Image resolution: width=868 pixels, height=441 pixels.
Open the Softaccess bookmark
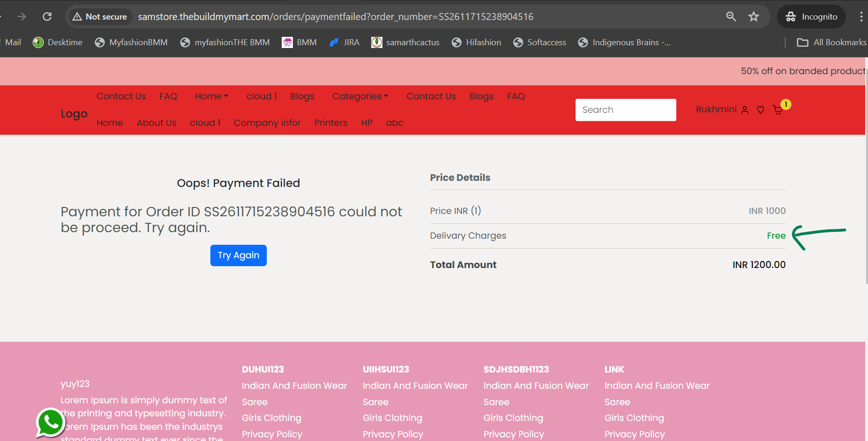pos(540,42)
